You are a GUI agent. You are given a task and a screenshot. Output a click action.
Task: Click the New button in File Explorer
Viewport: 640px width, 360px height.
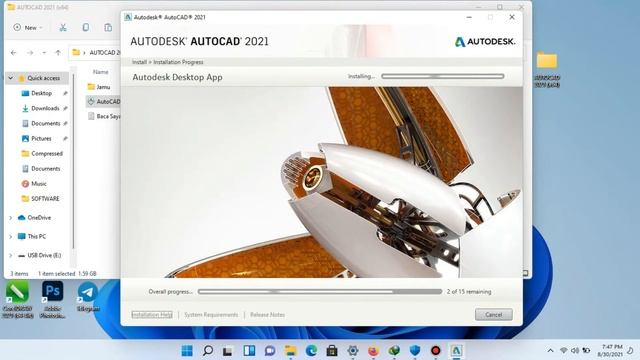pos(28,28)
